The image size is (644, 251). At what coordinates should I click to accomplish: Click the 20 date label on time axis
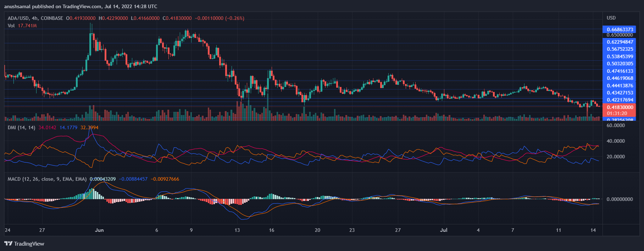click(317, 230)
